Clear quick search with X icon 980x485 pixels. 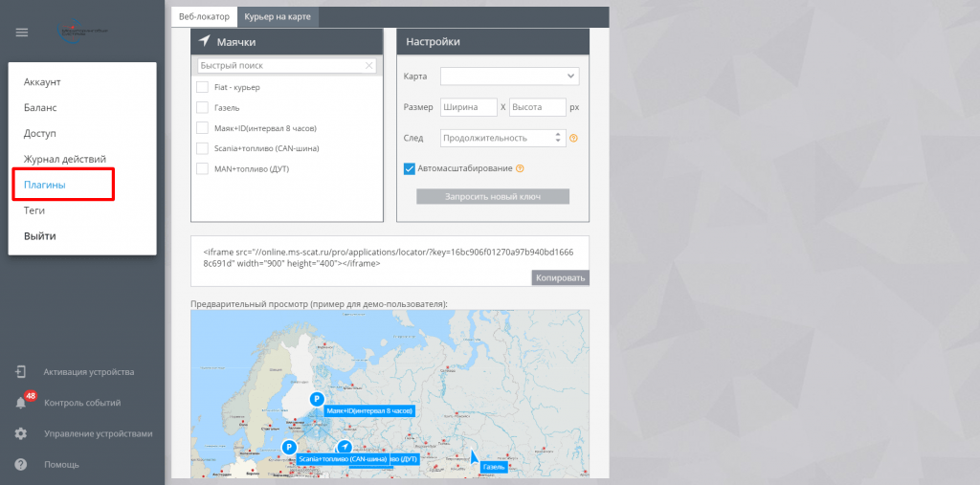tap(369, 65)
